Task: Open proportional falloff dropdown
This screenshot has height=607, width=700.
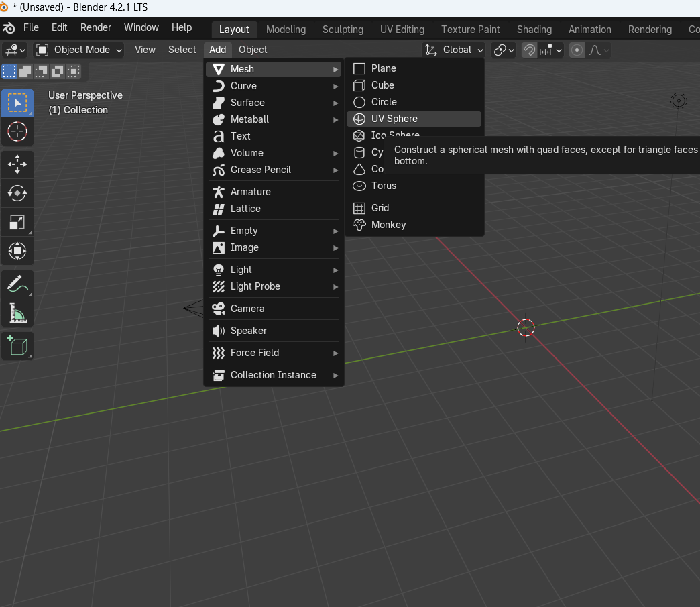Action: click(598, 50)
